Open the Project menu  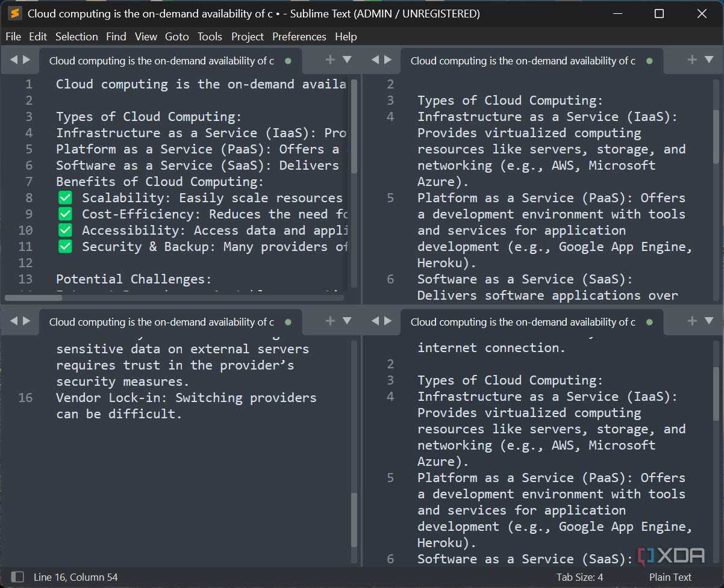point(248,37)
